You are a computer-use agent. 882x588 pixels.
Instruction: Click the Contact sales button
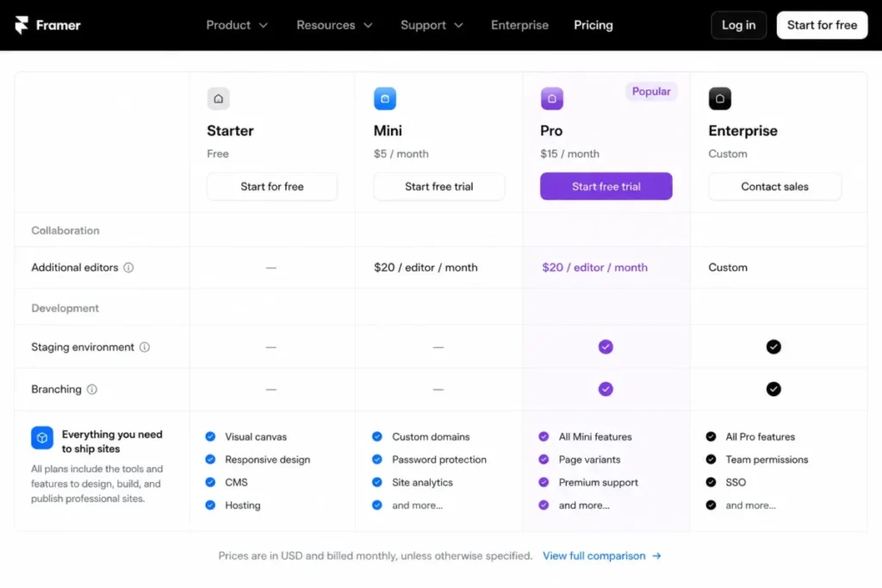[x=774, y=187]
